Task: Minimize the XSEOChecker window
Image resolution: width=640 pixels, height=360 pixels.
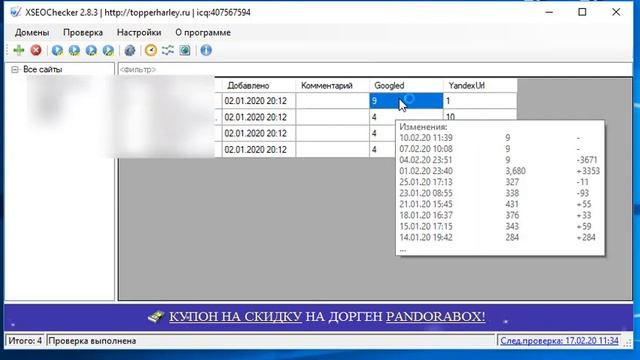Action: pyautogui.click(x=549, y=12)
